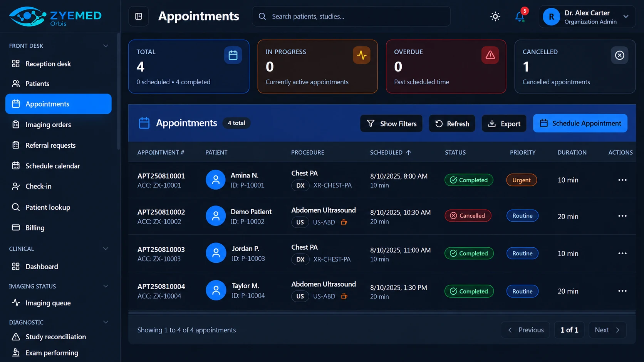
Task: Open Dr. Alex Carter account dropdown
Action: pos(587,17)
